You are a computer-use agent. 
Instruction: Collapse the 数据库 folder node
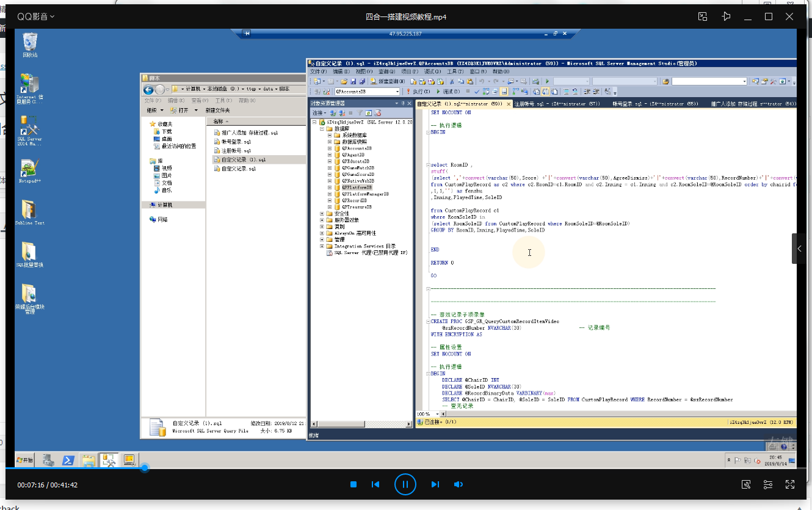(322, 129)
